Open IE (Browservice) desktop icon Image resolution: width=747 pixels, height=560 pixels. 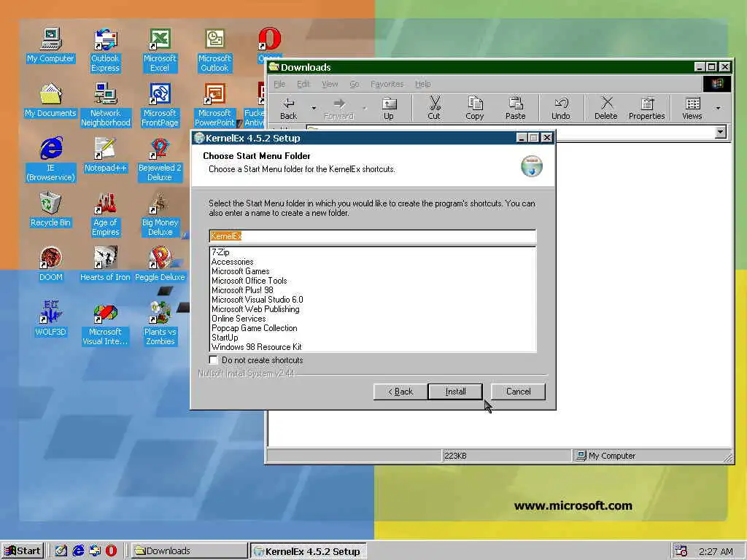[x=50, y=160]
